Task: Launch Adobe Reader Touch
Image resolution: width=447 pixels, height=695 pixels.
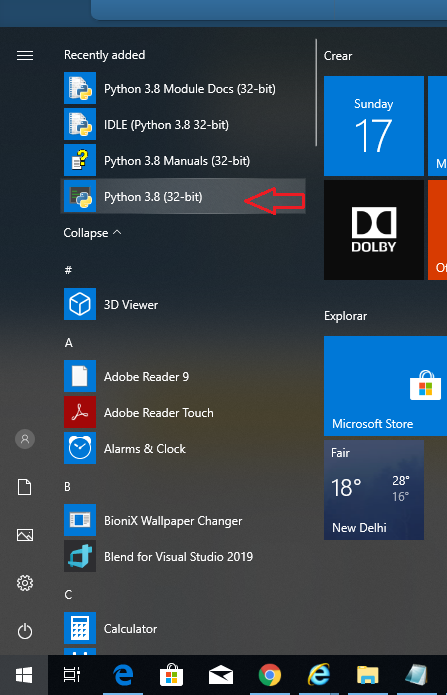Action: click(x=183, y=413)
